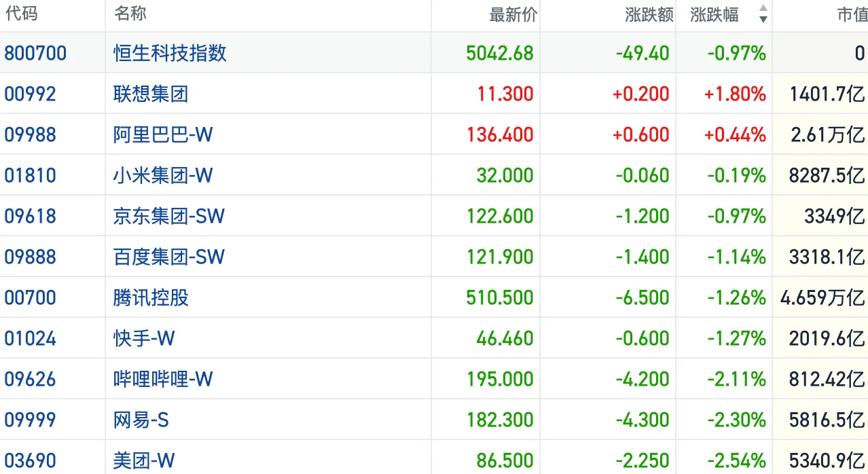Select 京东集团-SW stock name
The image size is (868, 474).
coord(168,216)
